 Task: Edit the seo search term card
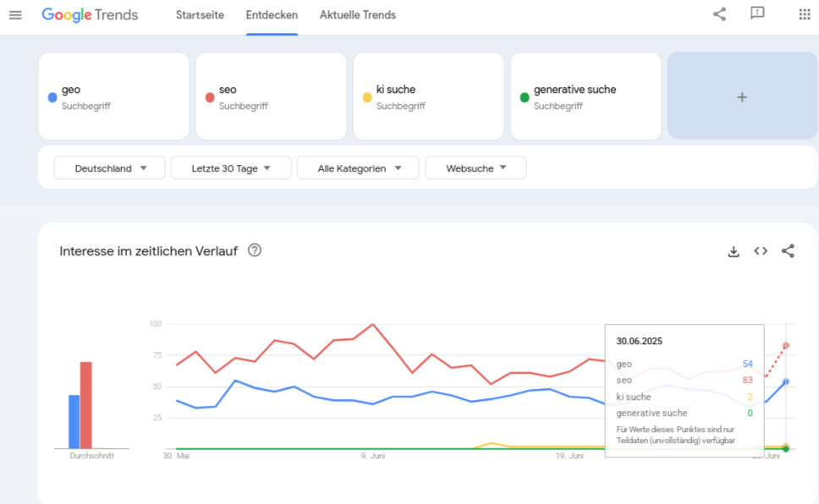271,96
